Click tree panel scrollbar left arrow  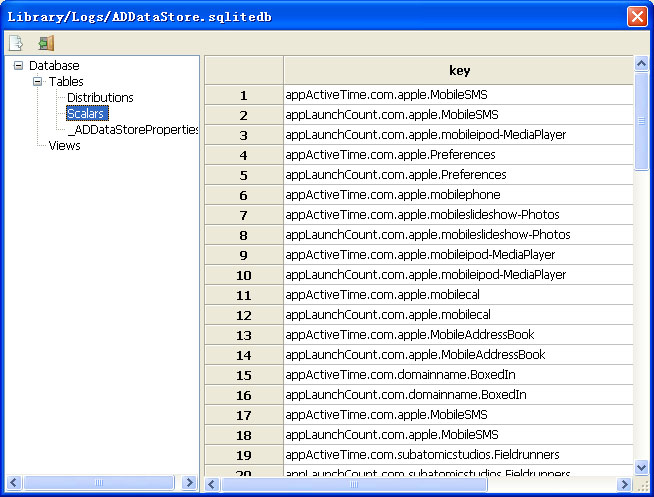(x=13, y=483)
